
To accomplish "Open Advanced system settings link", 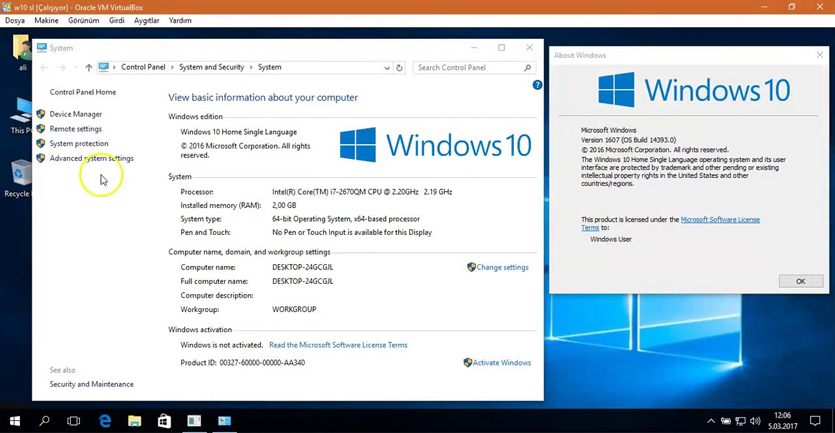I will point(92,158).
